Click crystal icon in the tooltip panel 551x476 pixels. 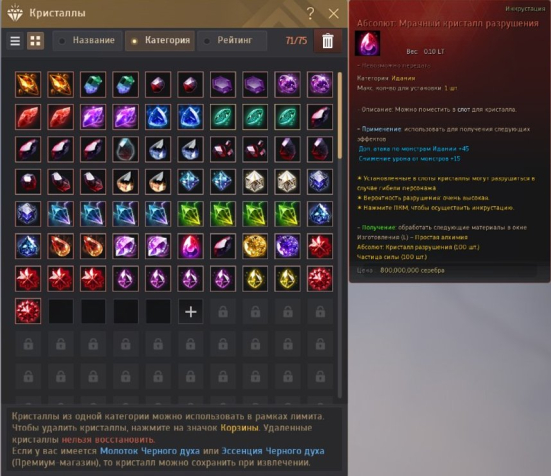368,44
